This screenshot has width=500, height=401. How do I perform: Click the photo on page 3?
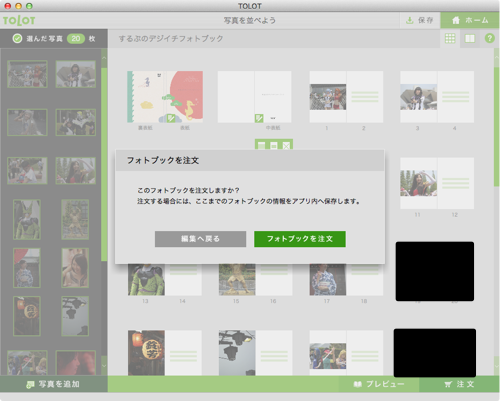[419, 97]
